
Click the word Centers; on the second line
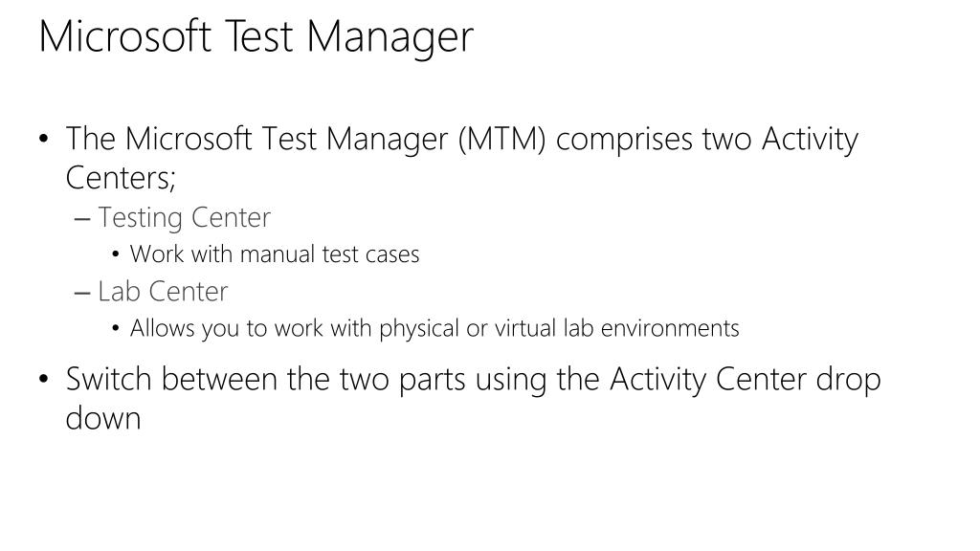tap(121, 178)
